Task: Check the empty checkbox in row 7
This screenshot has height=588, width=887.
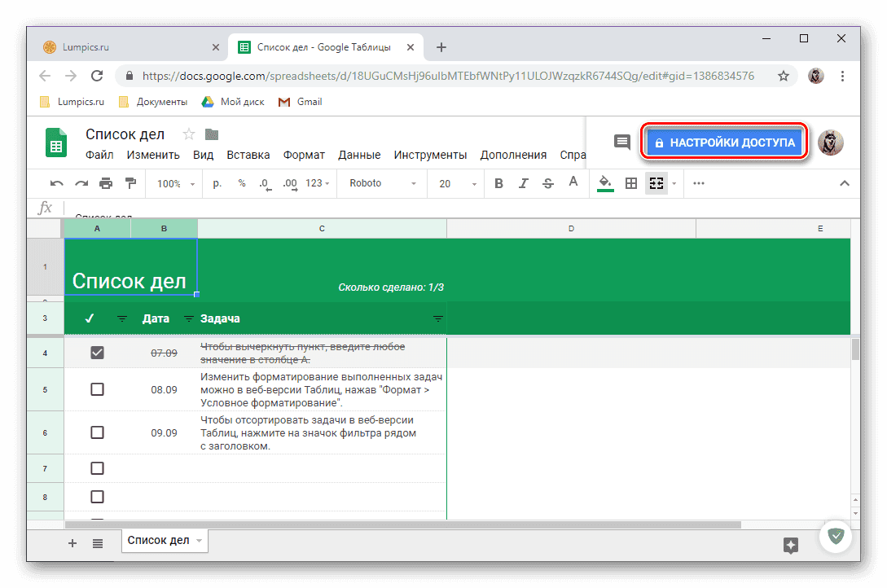Action: click(97, 467)
